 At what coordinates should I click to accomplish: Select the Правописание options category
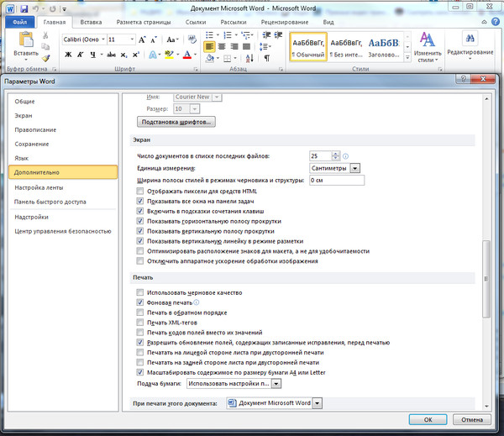pos(63,130)
